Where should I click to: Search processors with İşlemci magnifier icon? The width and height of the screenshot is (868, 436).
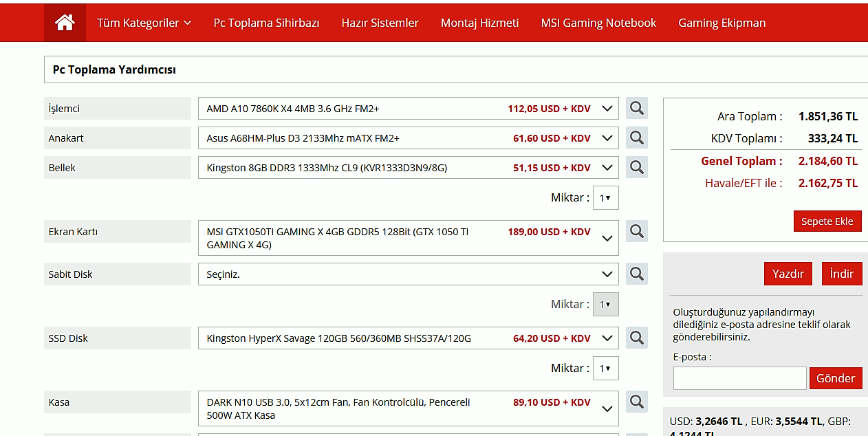[x=637, y=108]
